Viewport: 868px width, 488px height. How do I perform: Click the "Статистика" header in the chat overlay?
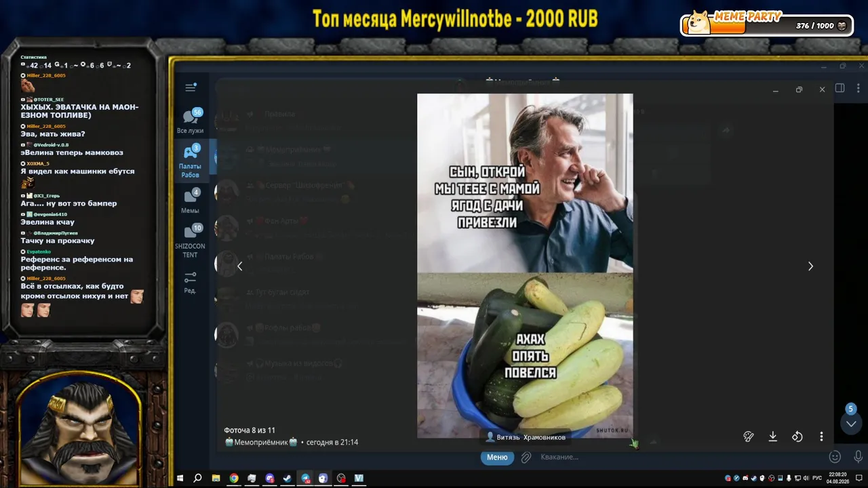tap(34, 58)
